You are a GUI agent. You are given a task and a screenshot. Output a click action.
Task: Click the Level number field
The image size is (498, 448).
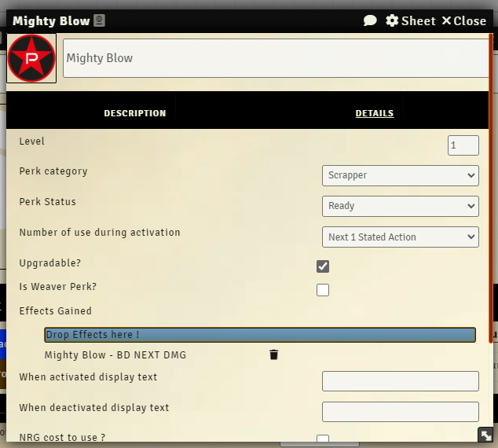point(463,145)
